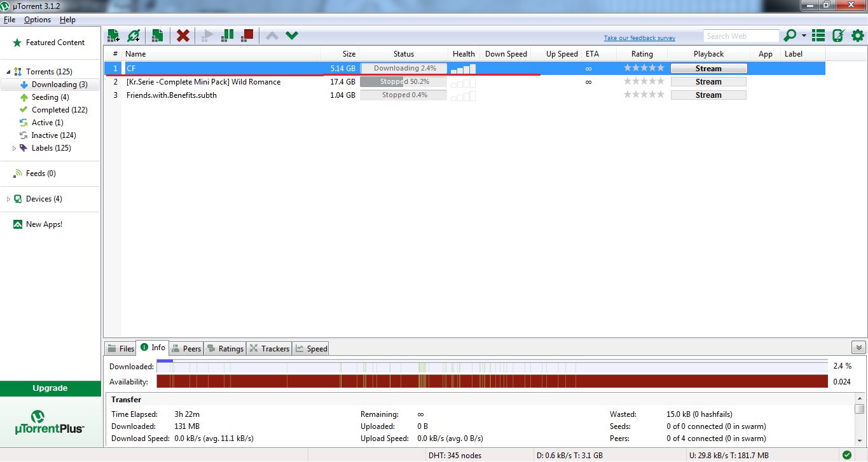
Task: Sort torrents by the Status column header
Action: 403,54
